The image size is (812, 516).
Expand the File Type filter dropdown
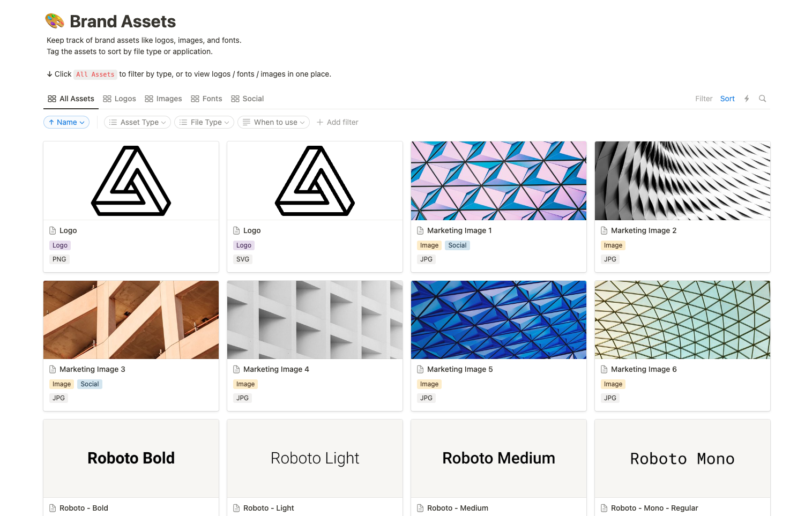204,122
